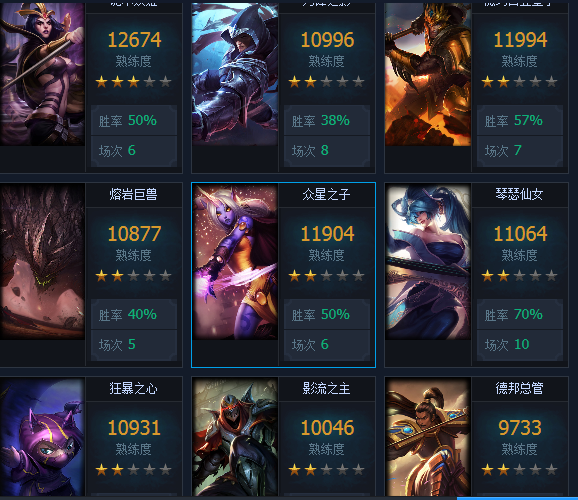The width and height of the screenshot is (578, 500).
Task: Click the star rating under 12674
Action: 133,81
